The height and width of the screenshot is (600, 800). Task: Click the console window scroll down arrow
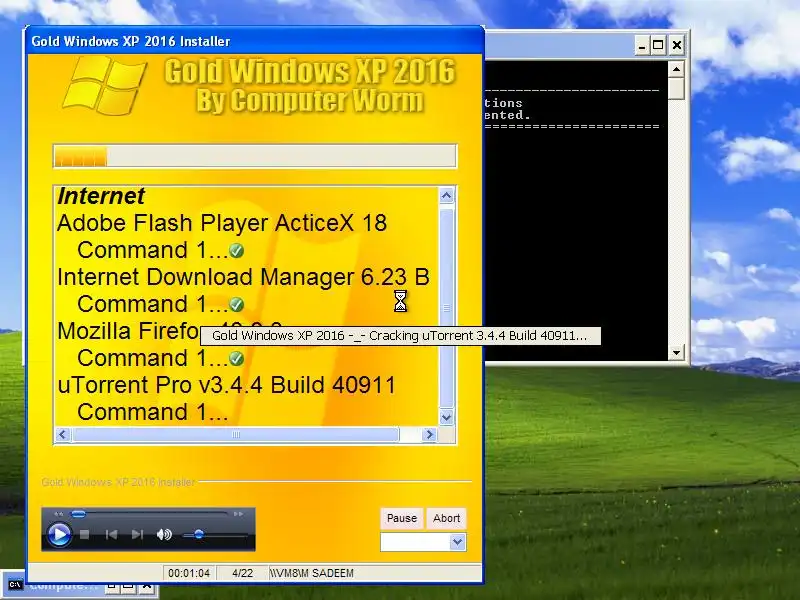pos(677,352)
